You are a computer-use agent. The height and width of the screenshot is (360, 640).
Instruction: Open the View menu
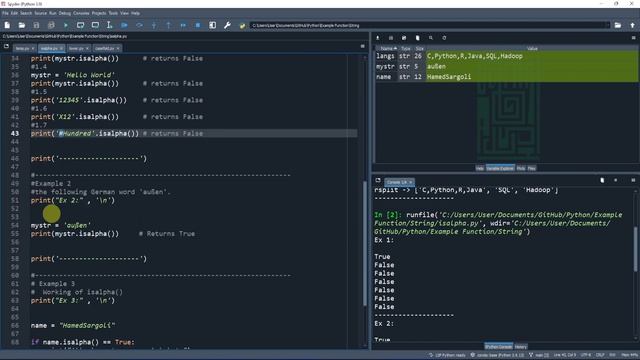[124, 13]
